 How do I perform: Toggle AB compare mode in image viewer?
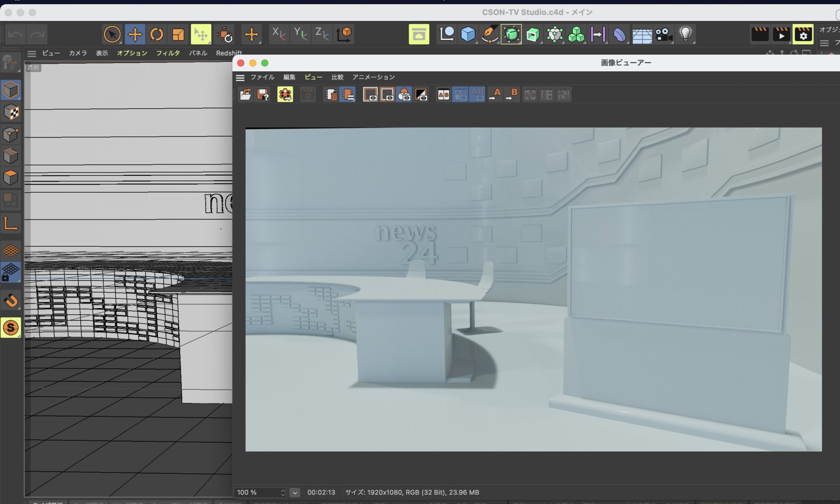point(444,95)
